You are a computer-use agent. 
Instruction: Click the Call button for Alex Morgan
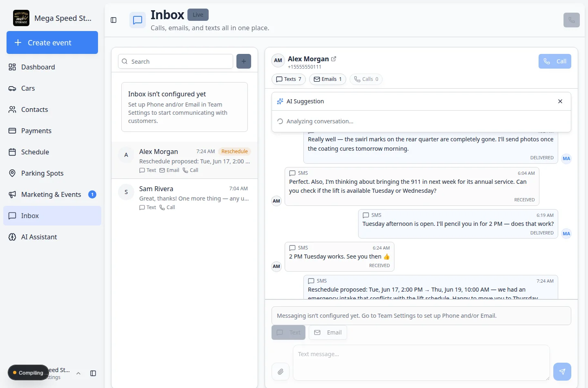click(x=555, y=61)
